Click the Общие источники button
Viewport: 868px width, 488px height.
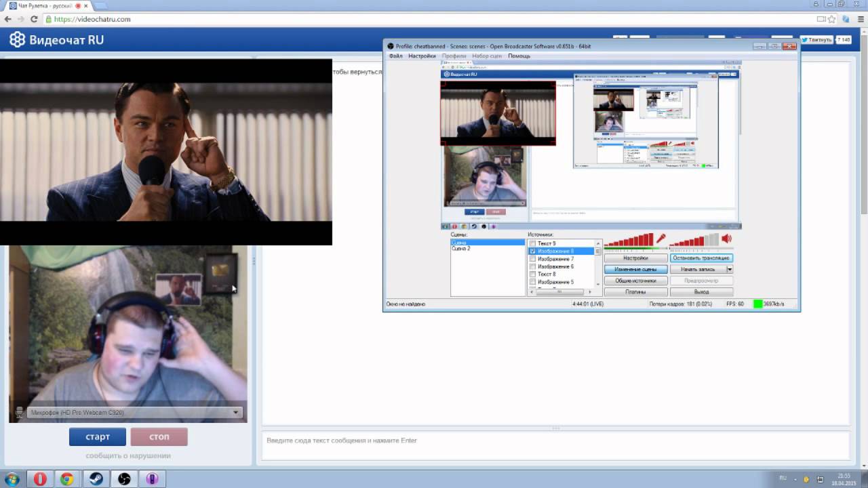tap(635, 281)
